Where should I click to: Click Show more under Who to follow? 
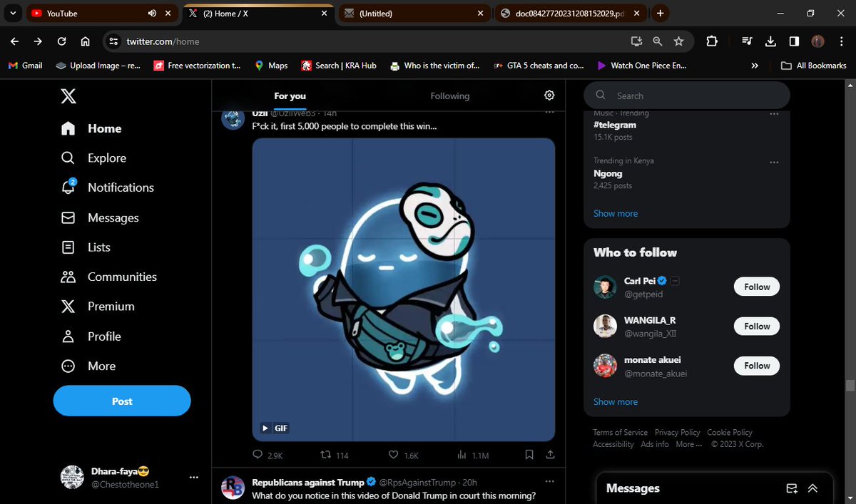click(616, 401)
